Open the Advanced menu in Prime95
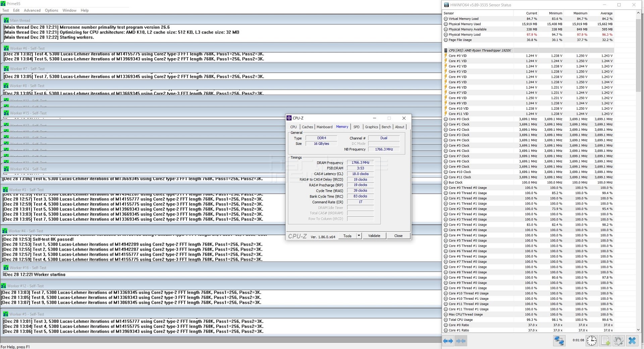Viewport: 644px width, 349px height. click(x=32, y=10)
